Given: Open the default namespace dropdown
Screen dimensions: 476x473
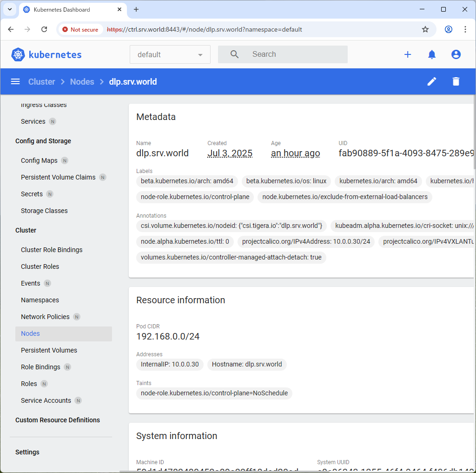Looking at the screenshot, I should click(170, 54).
